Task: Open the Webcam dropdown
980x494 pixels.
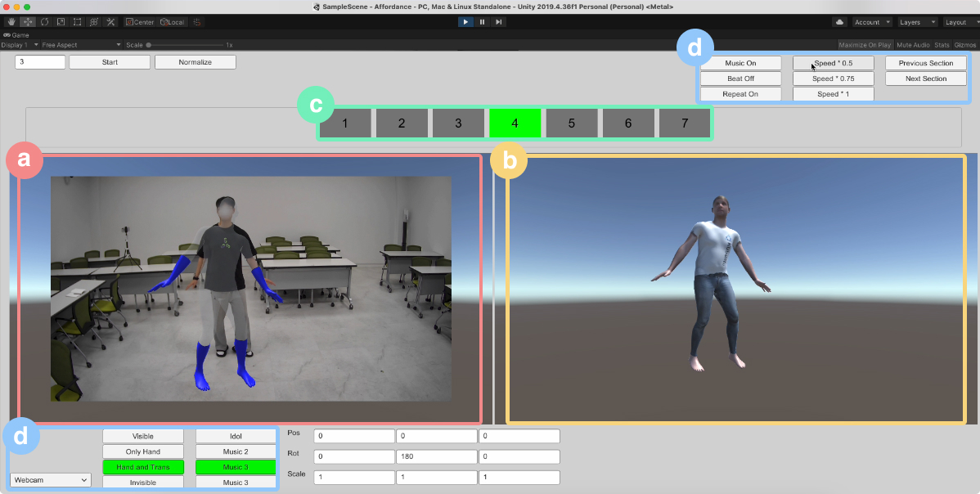Action: click(51, 480)
